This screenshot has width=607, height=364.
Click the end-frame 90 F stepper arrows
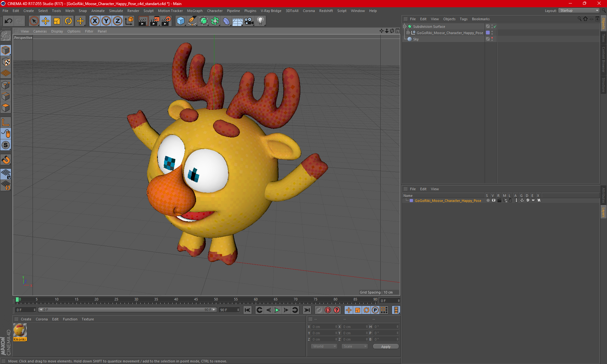click(x=238, y=310)
